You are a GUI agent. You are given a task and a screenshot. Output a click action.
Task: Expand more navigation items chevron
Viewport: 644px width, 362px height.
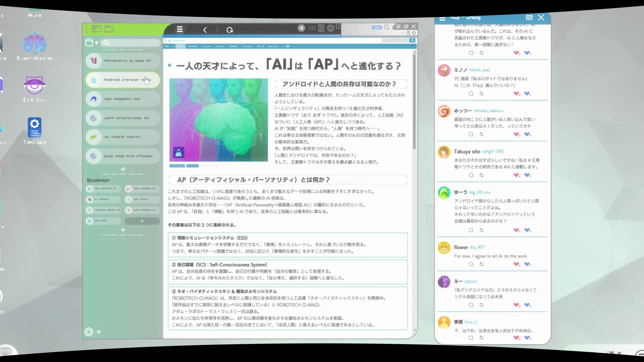288,46
